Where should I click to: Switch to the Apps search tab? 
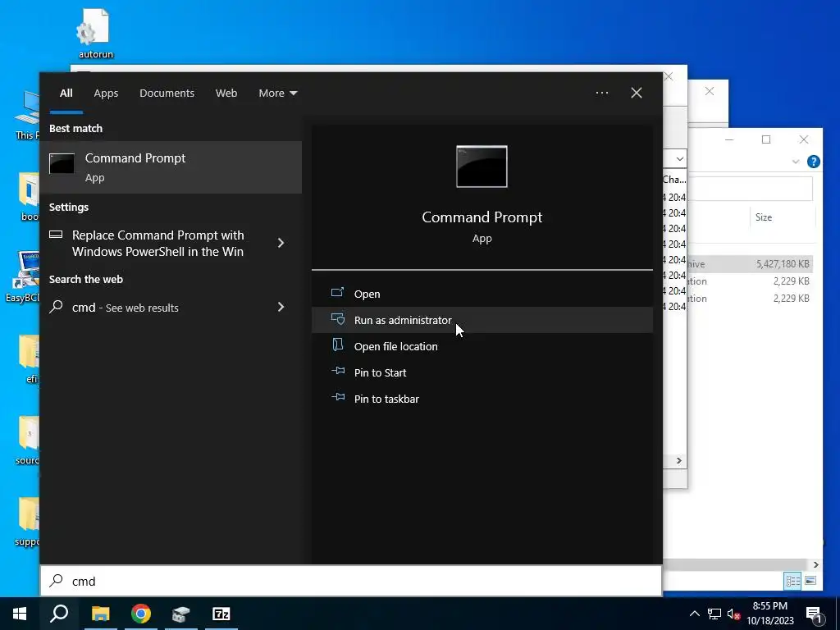[106, 93]
